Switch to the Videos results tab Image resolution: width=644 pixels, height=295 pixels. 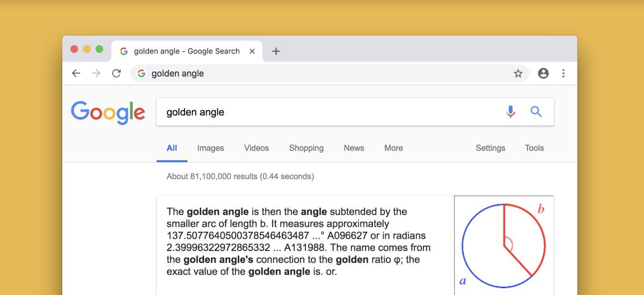click(257, 148)
